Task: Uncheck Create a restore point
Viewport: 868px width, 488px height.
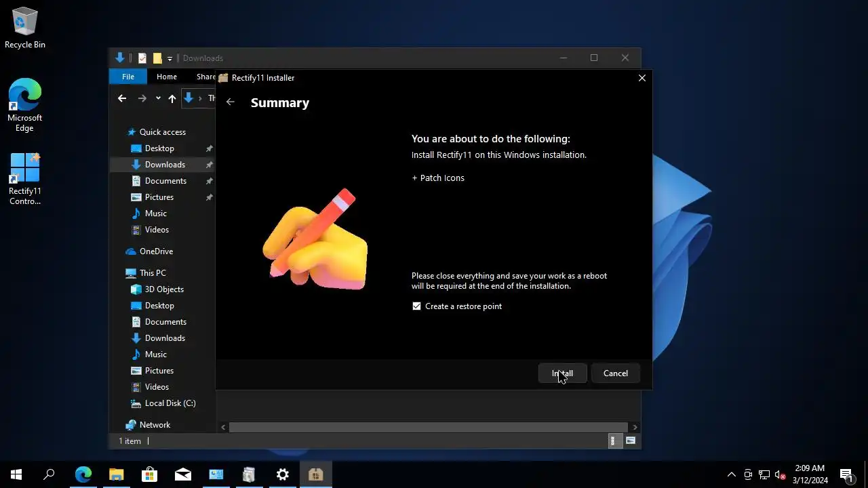Action: [416, 306]
